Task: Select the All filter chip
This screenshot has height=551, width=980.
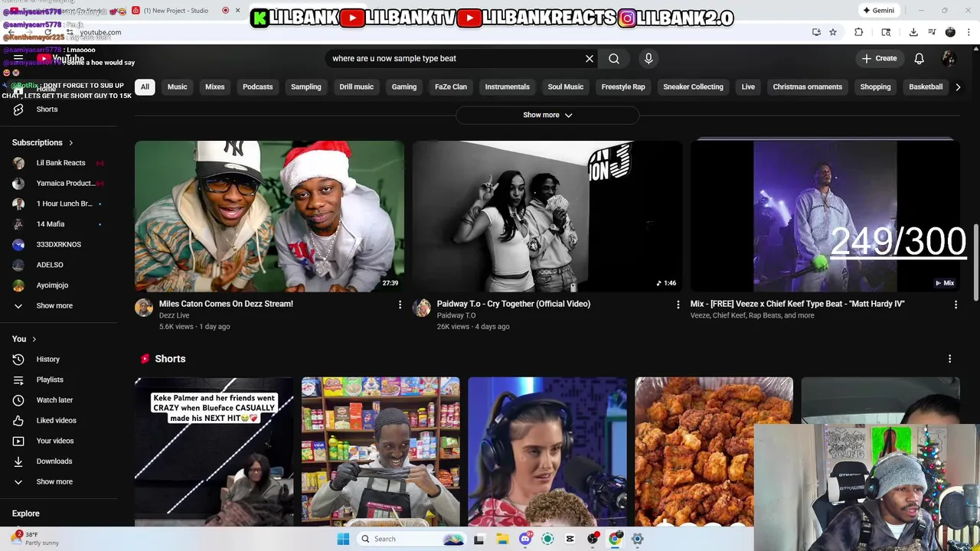Action: 145,86
